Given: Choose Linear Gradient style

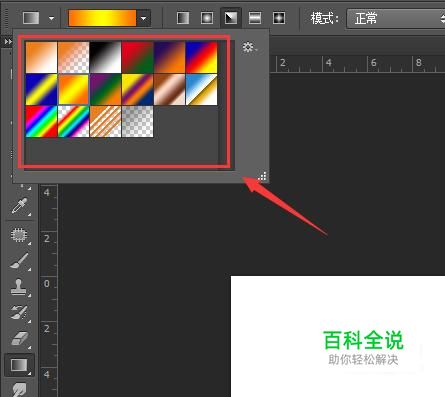Looking at the screenshot, I should (183, 18).
